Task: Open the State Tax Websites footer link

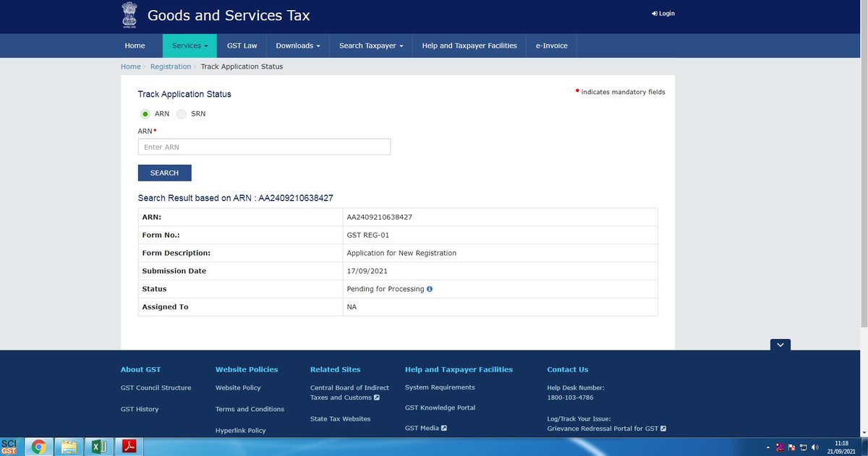Action: (x=340, y=418)
